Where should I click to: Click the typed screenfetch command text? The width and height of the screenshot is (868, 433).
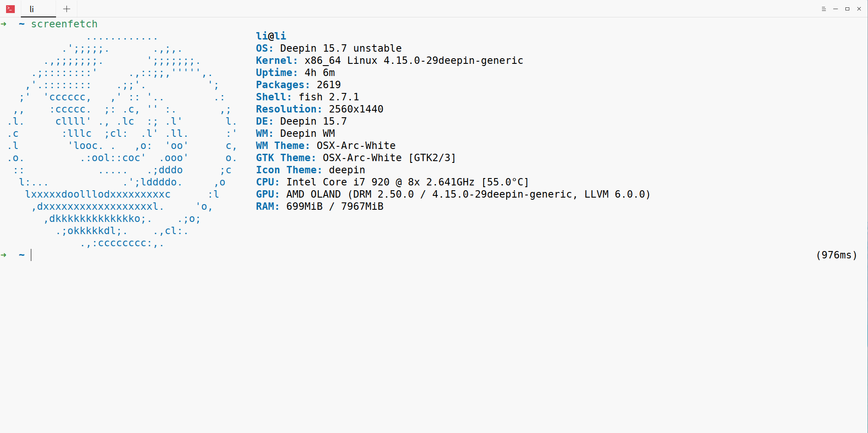64,24
